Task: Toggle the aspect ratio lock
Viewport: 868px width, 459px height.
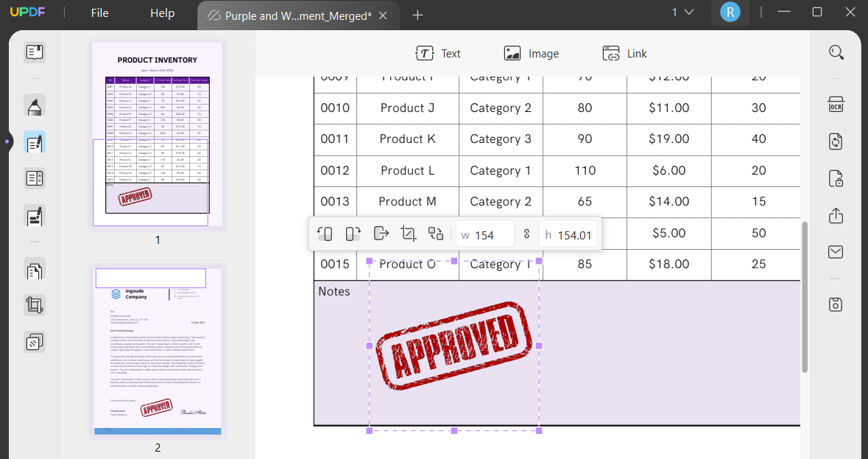Action: pos(526,233)
